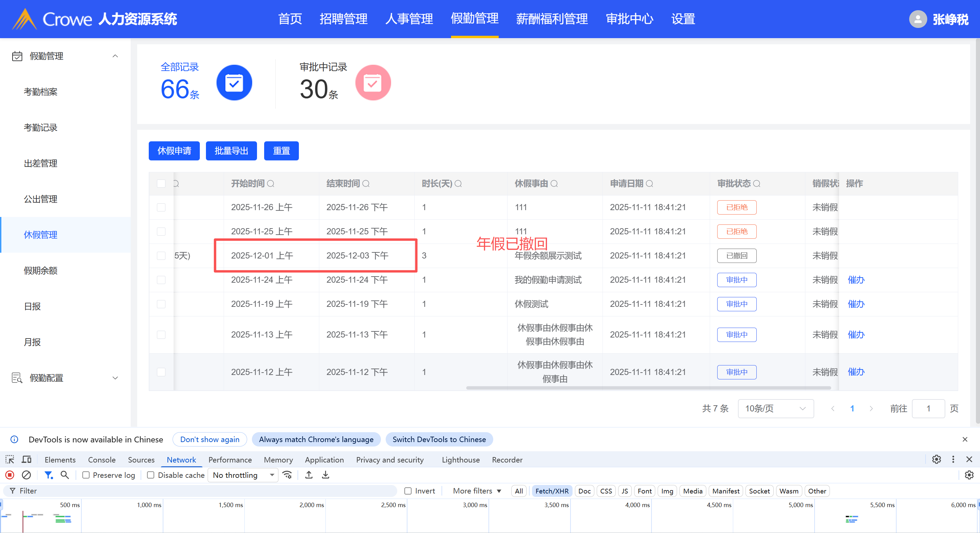980x533 pixels.
Task: Click the 休假申请 button
Action: click(174, 151)
